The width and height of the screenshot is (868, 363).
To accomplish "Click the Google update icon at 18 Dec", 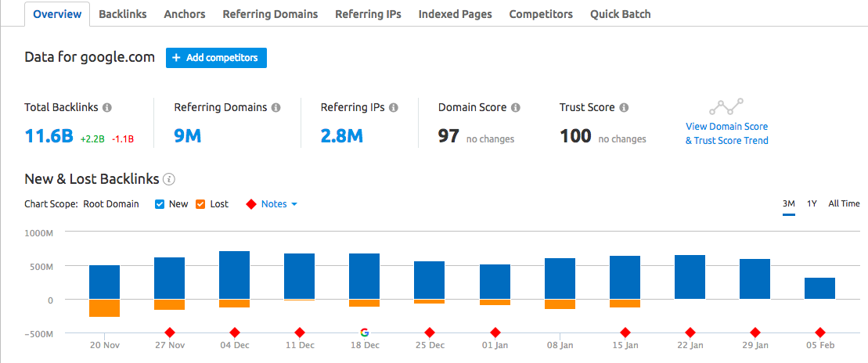I will point(364,332).
